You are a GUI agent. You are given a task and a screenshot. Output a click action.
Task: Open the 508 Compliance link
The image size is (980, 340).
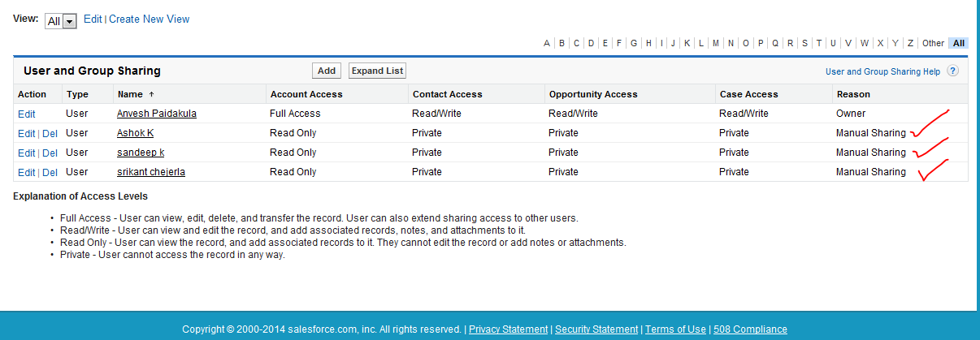tap(751, 329)
